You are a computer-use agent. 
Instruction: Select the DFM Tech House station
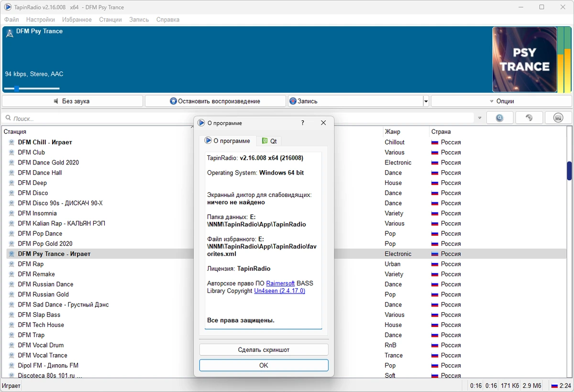pyautogui.click(x=41, y=325)
